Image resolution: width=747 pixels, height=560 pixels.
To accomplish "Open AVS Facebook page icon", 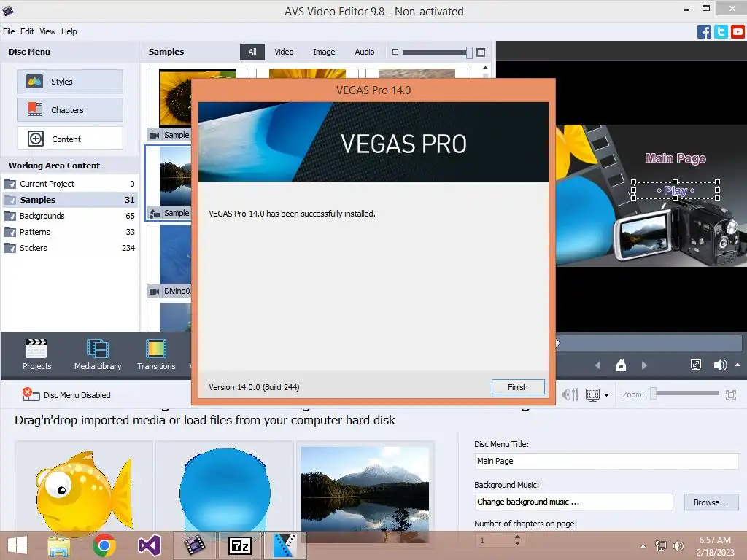I will pos(704,32).
